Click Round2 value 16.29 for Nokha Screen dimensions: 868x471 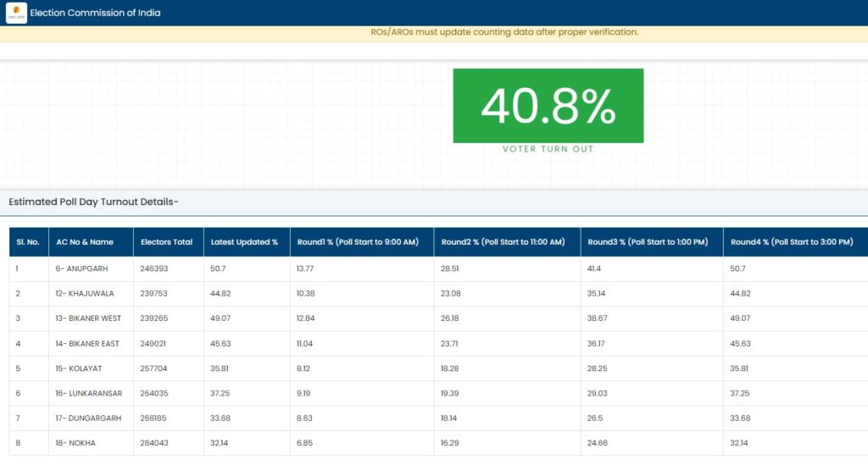(x=449, y=443)
